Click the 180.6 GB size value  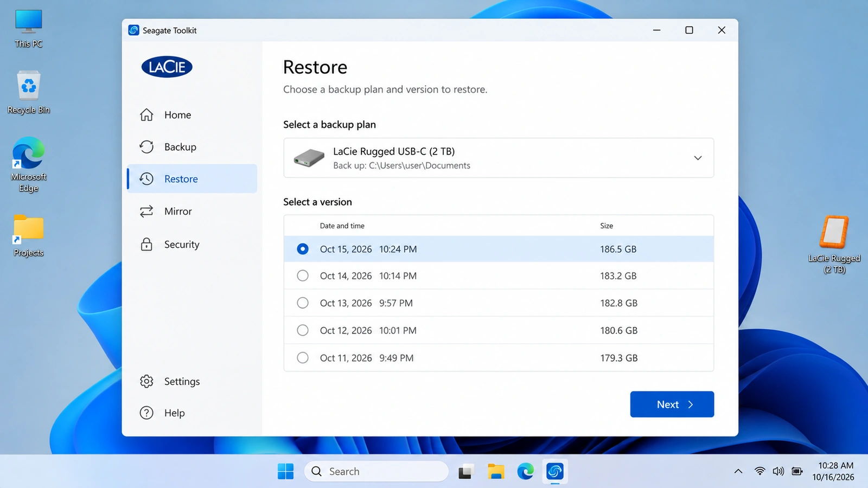click(x=618, y=330)
